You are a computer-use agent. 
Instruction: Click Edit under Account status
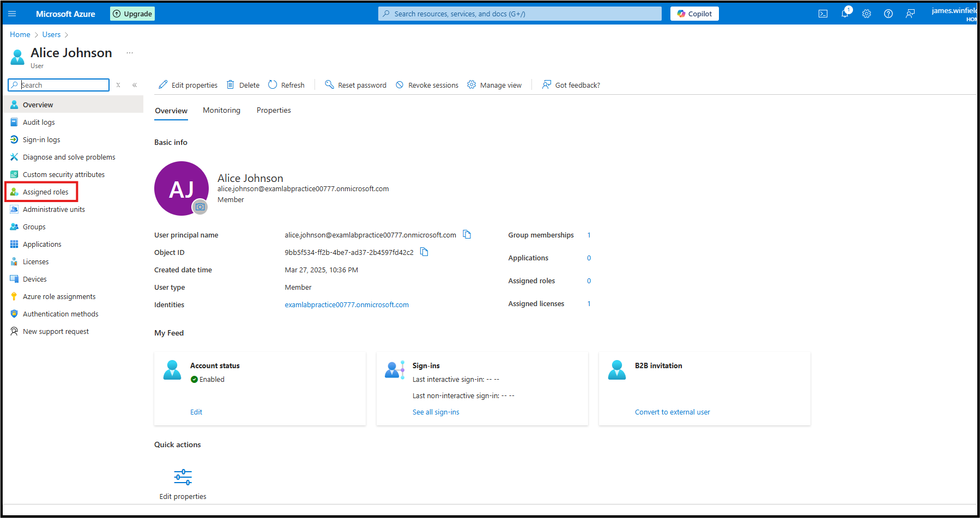[x=196, y=412]
